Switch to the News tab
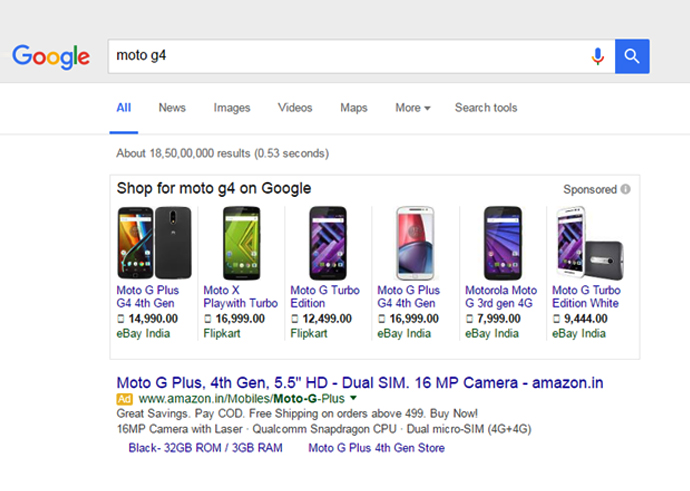Screen dimensions: 690x491 172,108
